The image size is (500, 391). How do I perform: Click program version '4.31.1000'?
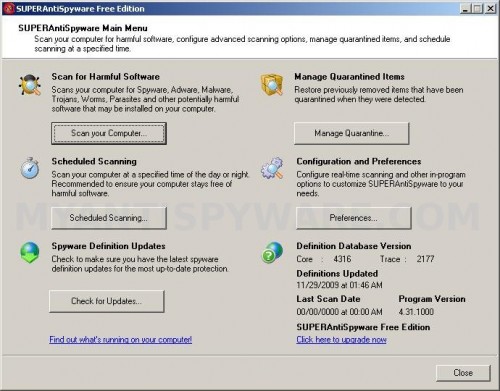(416, 312)
